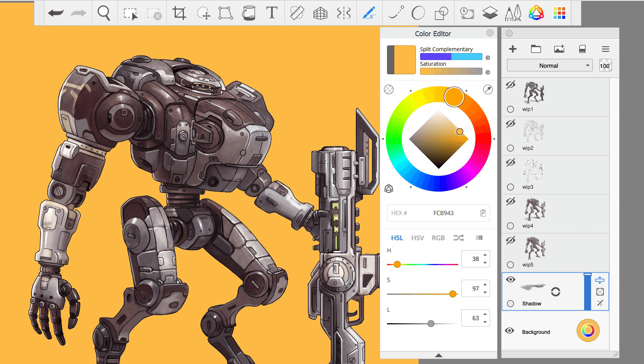Screen dimensions: 644x364
Task: Select the Symmetry tool
Action: (x=344, y=13)
